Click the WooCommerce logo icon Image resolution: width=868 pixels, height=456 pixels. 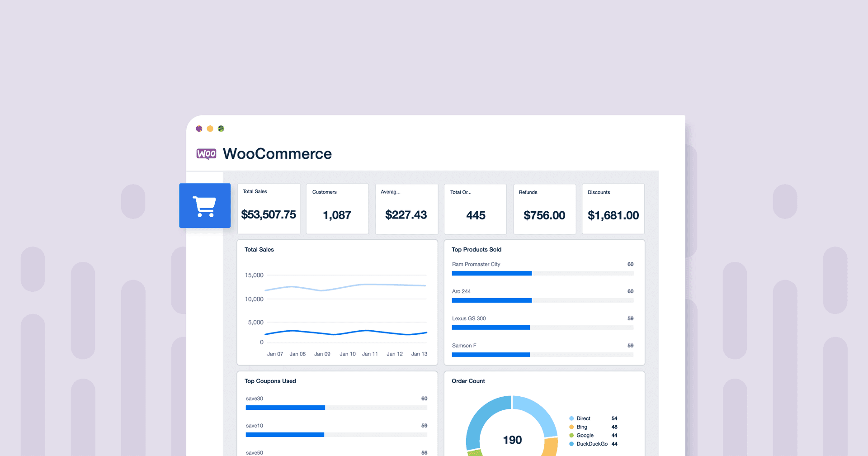206,154
